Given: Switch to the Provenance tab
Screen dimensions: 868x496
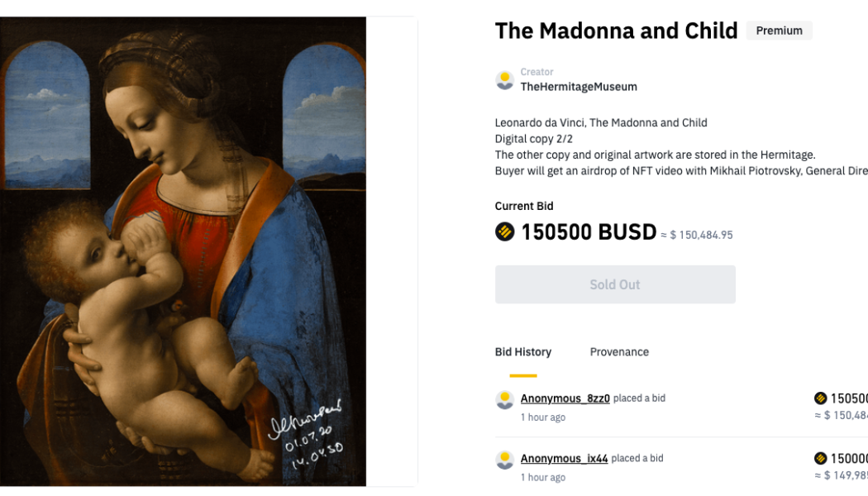Looking at the screenshot, I should (619, 351).
